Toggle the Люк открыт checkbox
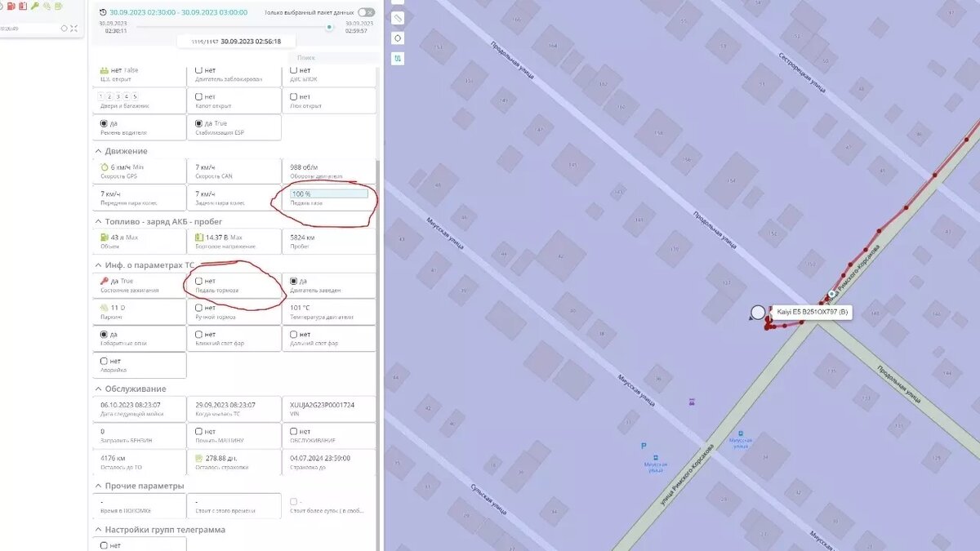980x551 pixels. [294, 97]
